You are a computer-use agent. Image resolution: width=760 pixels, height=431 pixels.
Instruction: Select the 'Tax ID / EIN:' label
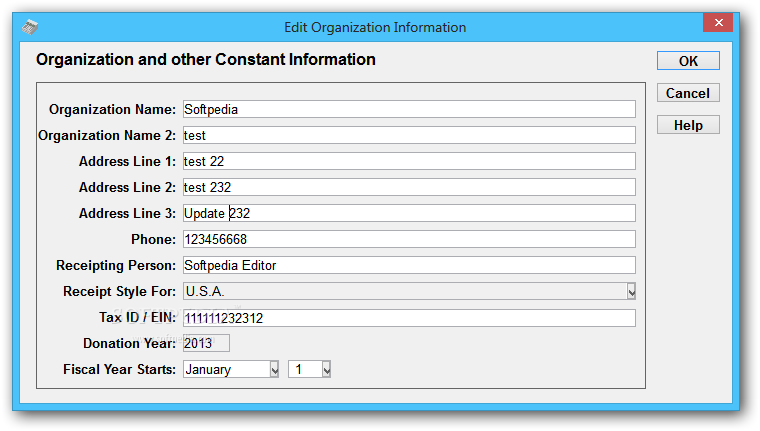(137, 318)
